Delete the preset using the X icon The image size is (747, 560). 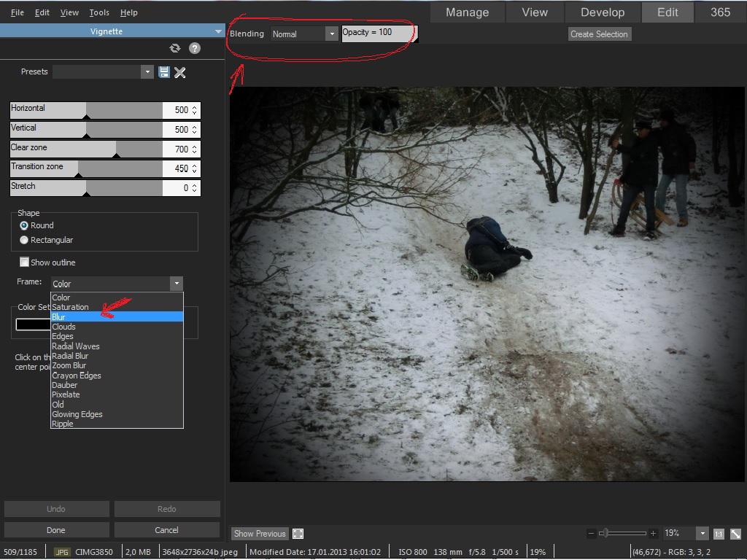coord(179,71)
